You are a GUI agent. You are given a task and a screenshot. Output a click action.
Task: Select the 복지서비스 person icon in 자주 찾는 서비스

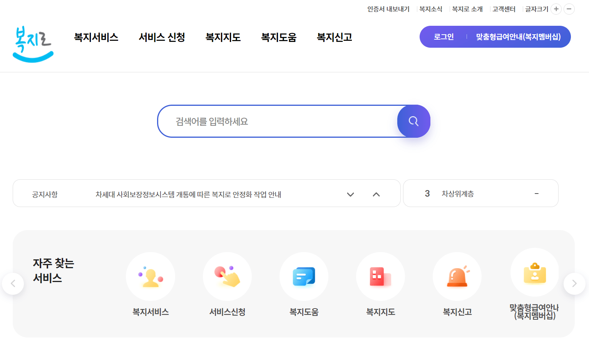[x=150, y=276]
